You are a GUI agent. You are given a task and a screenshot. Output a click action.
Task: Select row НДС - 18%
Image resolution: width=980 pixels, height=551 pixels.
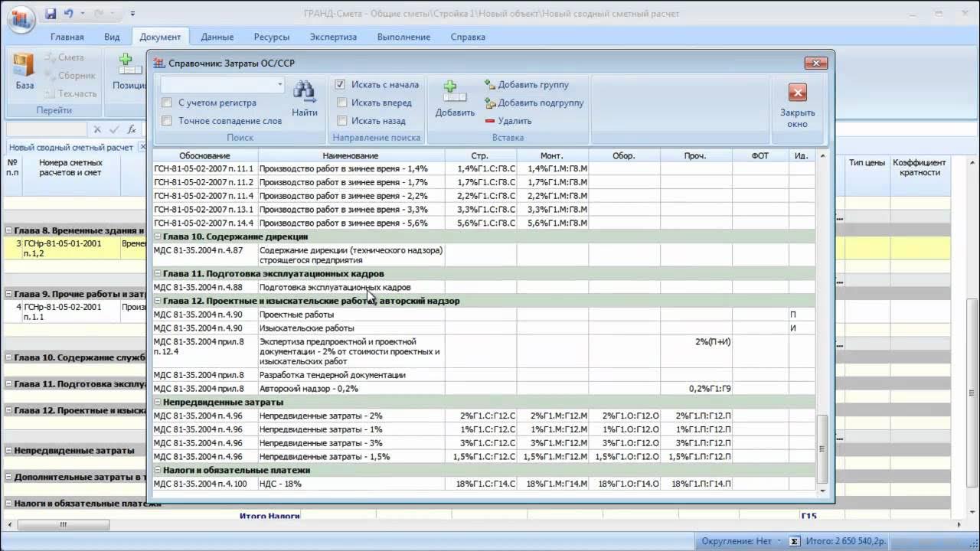(x=484, y=484)
